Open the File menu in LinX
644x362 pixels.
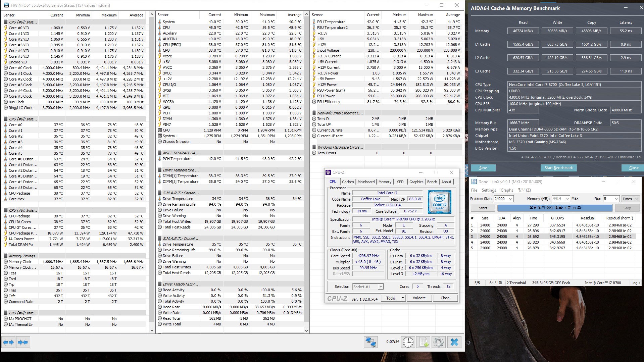[474, 190]
